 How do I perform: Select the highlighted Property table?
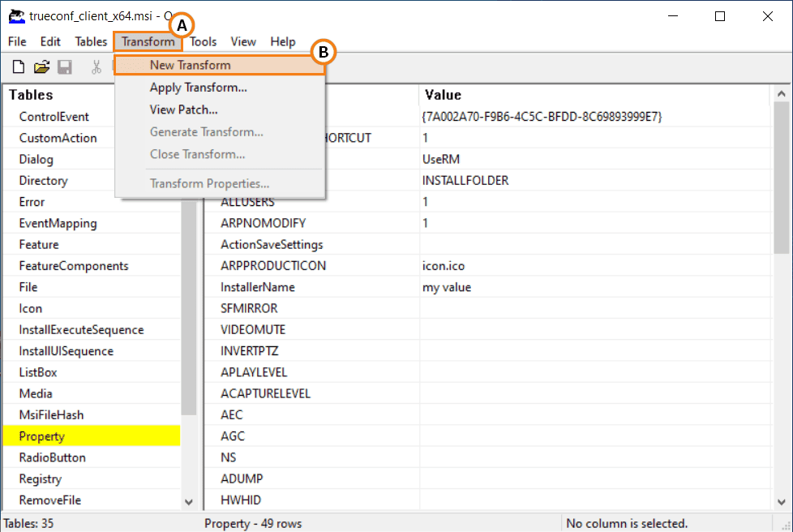[92, 436]
